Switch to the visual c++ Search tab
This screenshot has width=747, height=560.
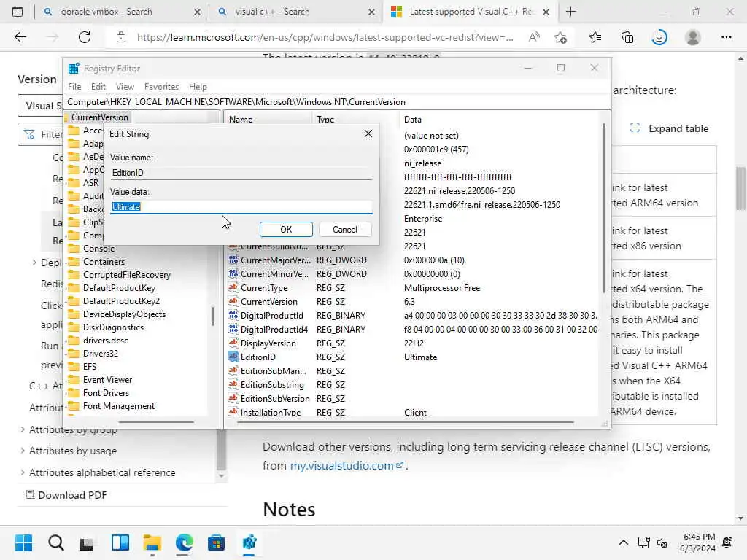pyautogui.click(x=295, y=12)
